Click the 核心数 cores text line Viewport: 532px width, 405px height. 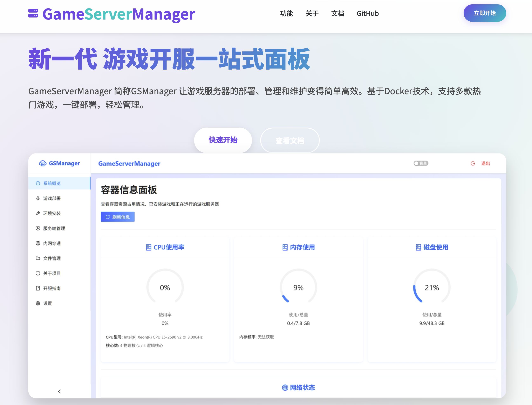[134, 346]
